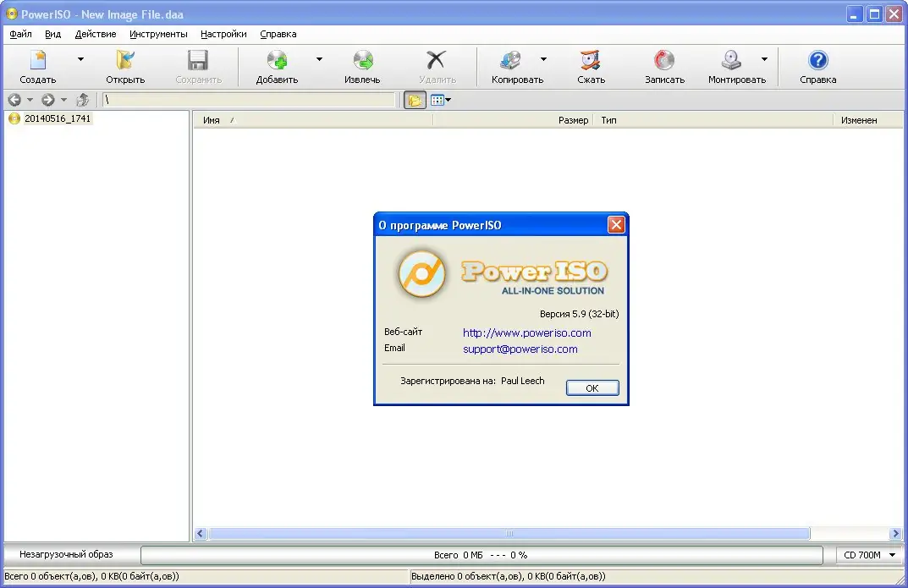
Task: Click the greyed Сохранить (Save) toolbar icon
Action: [x=198, y=60]
